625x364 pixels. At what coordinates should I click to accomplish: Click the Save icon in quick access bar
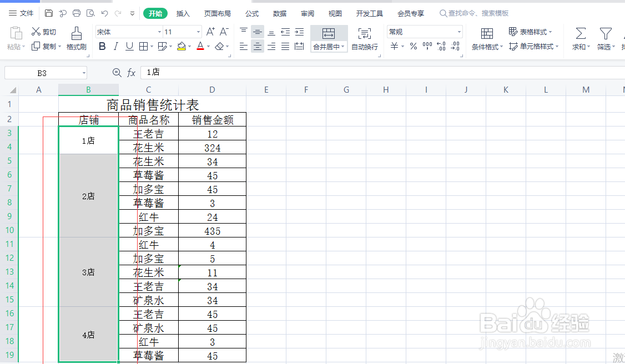(x=49, y=13)
